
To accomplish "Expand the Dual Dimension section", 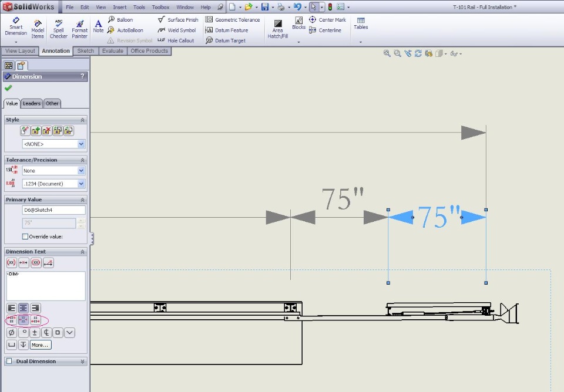I will point(82,361).
